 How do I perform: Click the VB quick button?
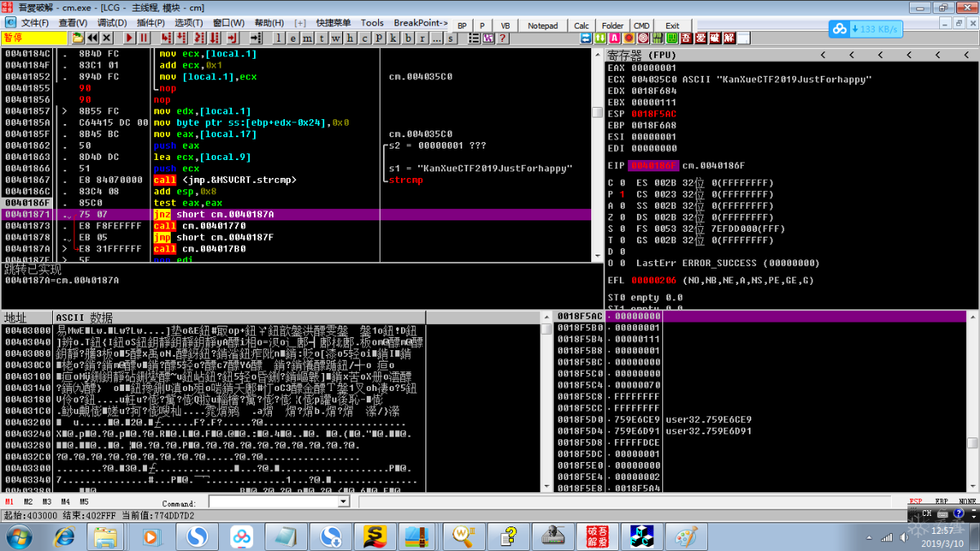point(505,26)
